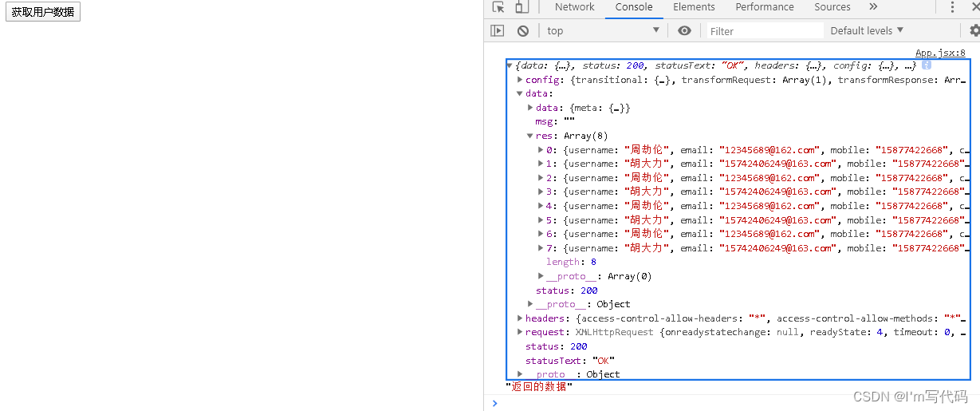
Task: Collapse the outer data property
Action: point(520,93)
